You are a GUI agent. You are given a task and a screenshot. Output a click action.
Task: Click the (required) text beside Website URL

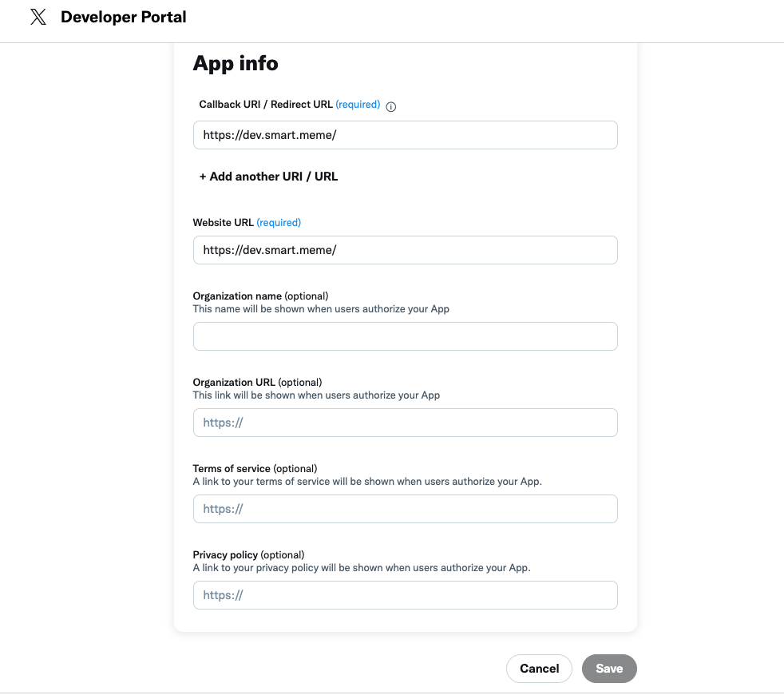(x=279, y=223)
